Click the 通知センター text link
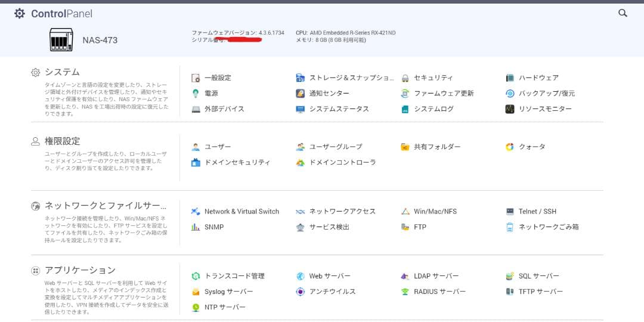The width and height of the screenshot is (644, 322). (x=329, y=94)
